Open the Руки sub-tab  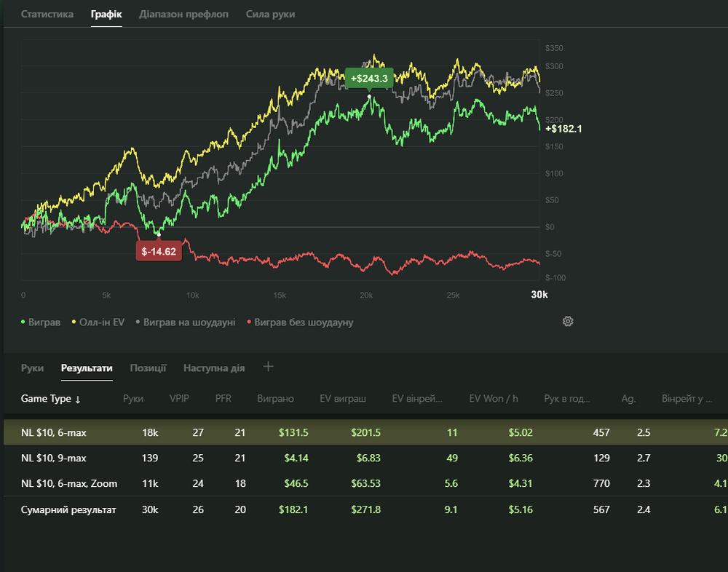tap(32, 368)
